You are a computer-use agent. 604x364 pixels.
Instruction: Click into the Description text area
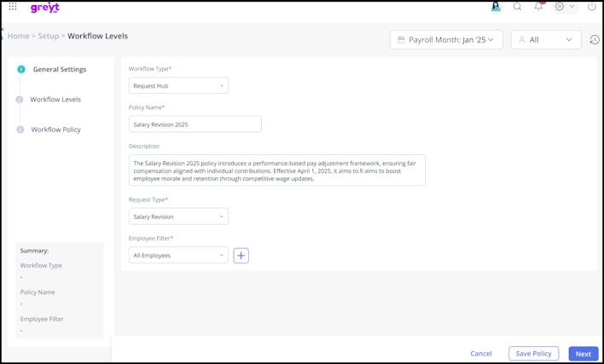click(277, 170)
